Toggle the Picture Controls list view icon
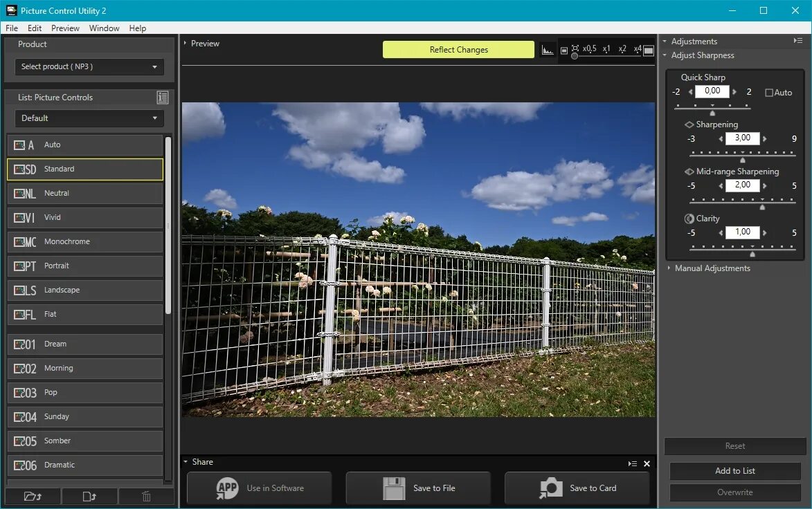 163,98
